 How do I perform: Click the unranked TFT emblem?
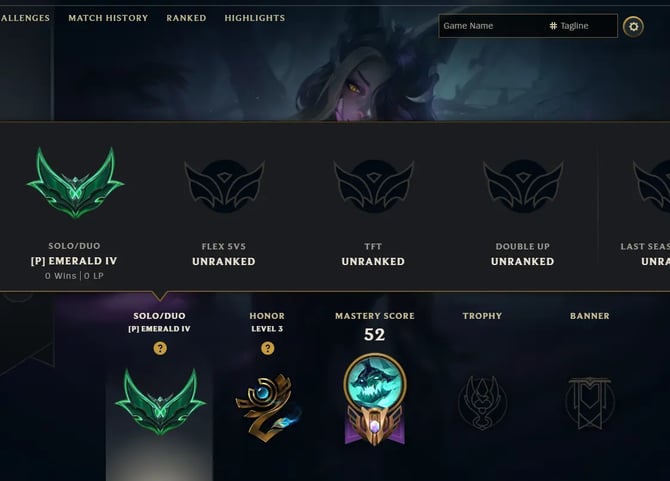point(373,186)
